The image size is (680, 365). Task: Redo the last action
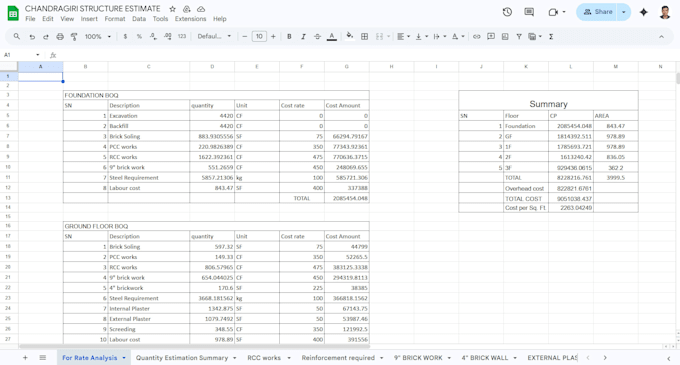click(x=46, y=37)
